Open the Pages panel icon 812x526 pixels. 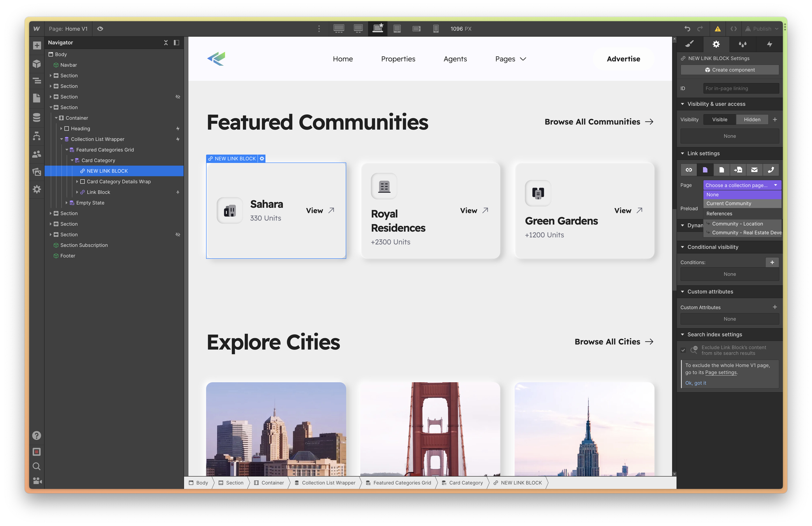point(37,98)
